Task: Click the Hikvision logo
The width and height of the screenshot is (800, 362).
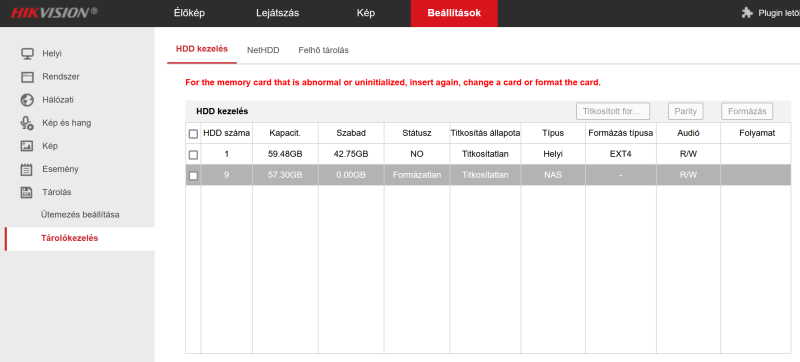Action: 54,13
